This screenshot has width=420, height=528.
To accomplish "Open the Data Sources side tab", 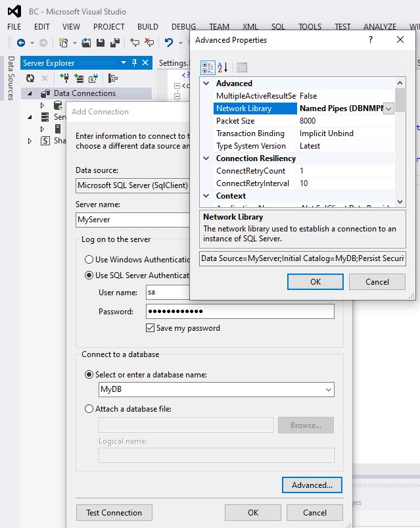I will click(x=11, y=78).
